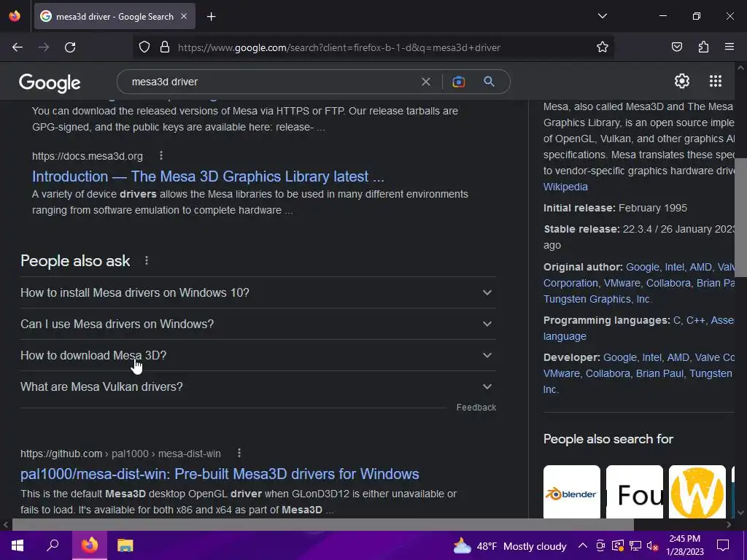Open Google quick settings gear
The width and height of the screenshot is (747, 560).
tap(682, 81)
